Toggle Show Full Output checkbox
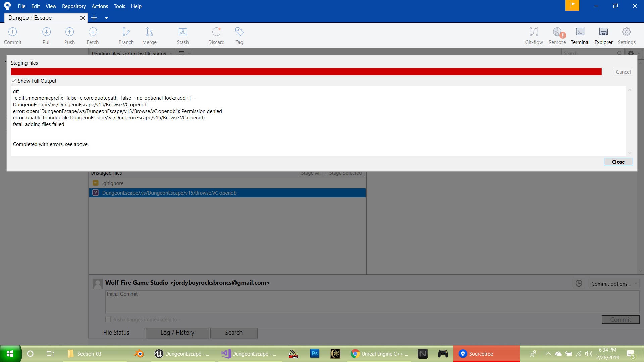Image resolution: width=644 pixels, height=362 pixels. (14, 81)
